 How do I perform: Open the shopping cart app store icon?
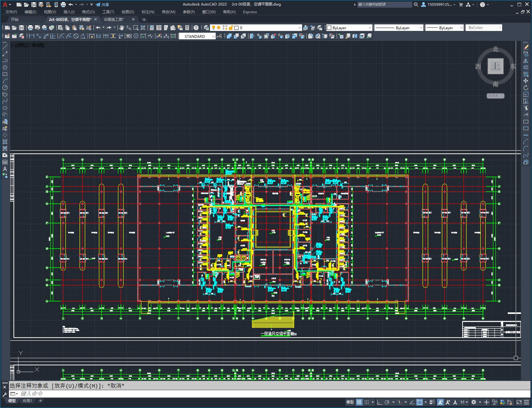(x=461, y=4)
